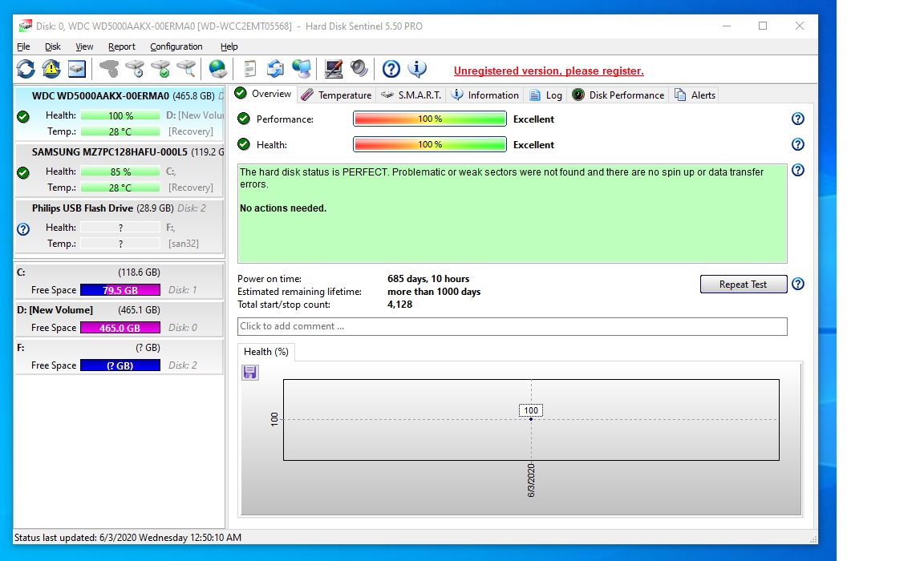Switch to the Temperature tab

[x=337, y=95]
